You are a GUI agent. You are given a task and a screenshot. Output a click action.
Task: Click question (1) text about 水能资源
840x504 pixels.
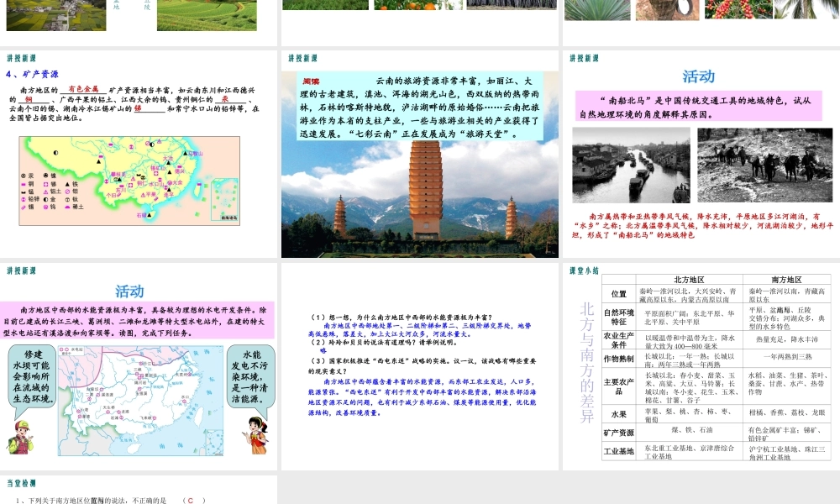point(402,317)
